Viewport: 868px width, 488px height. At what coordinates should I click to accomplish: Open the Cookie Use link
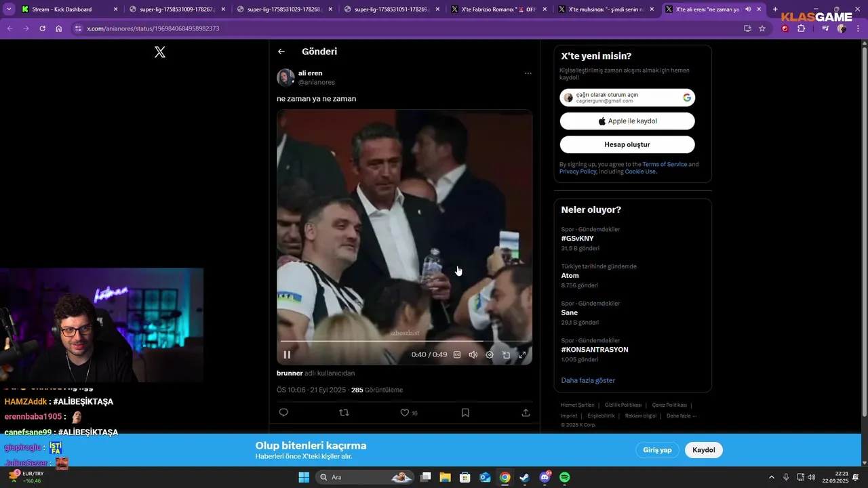pos(641,171)
